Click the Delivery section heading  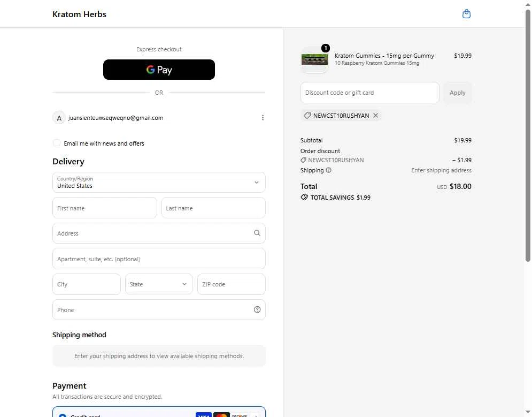68,161
